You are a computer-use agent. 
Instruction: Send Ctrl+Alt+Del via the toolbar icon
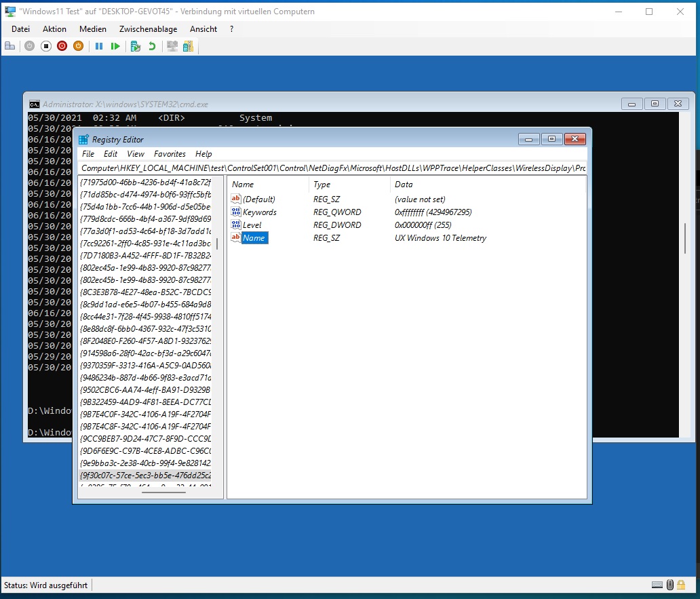tap(9, 46)
